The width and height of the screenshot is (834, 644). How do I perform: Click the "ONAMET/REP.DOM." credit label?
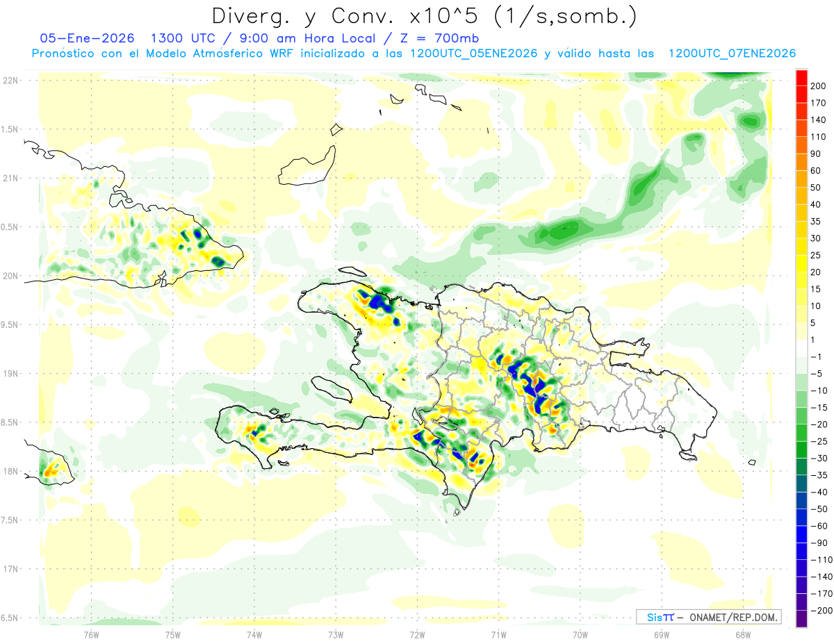click(x=734, y=617)
